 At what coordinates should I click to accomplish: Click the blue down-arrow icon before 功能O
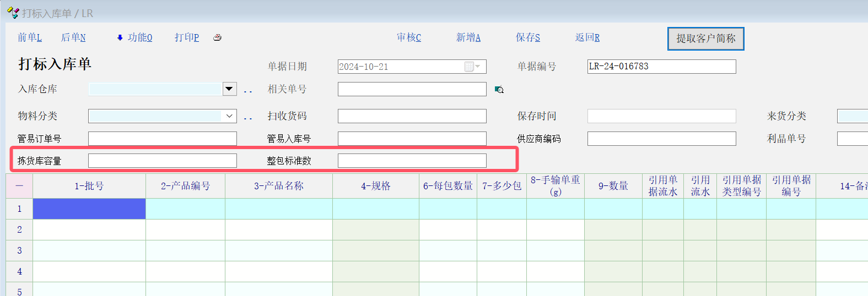tap(120, 37)
